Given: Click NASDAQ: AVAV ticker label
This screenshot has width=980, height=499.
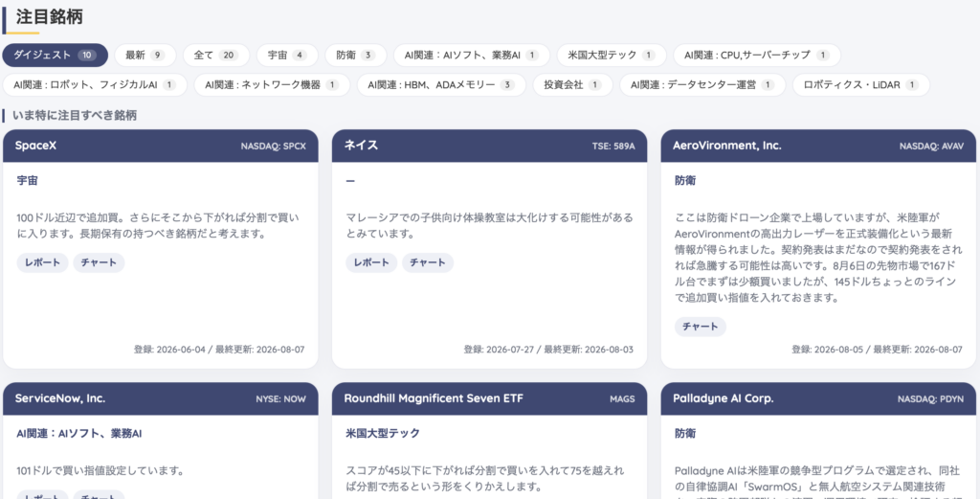Looking at the screenshot, I should click(931, 147).
